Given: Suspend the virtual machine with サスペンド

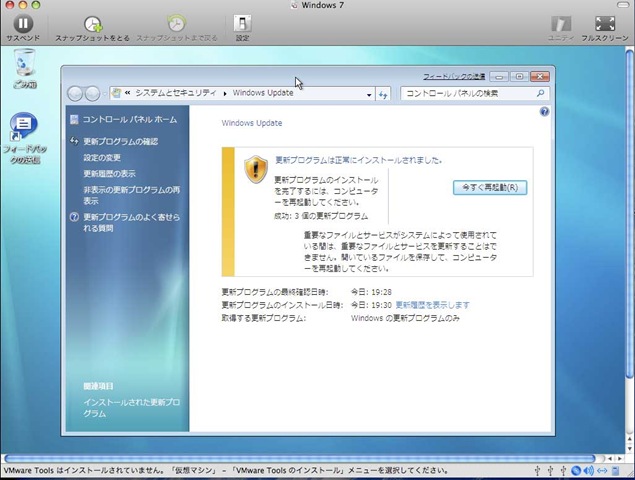Looking at the screenshot, I should 23,28.
